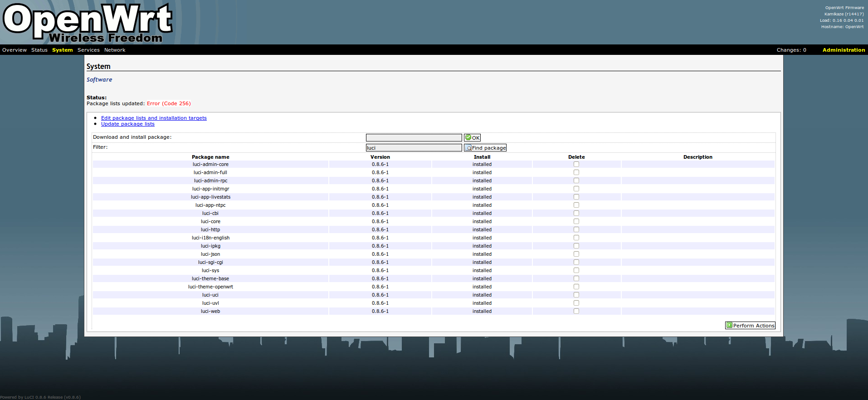Check Delete for luci-admin-core
Viewport: 868px width, 400px height.
point(576,164)
